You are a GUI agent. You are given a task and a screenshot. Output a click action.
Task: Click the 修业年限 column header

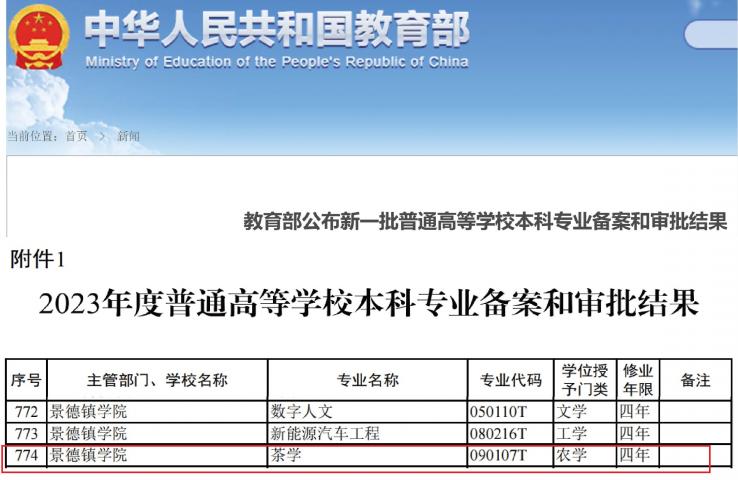(x=638, y=380)
